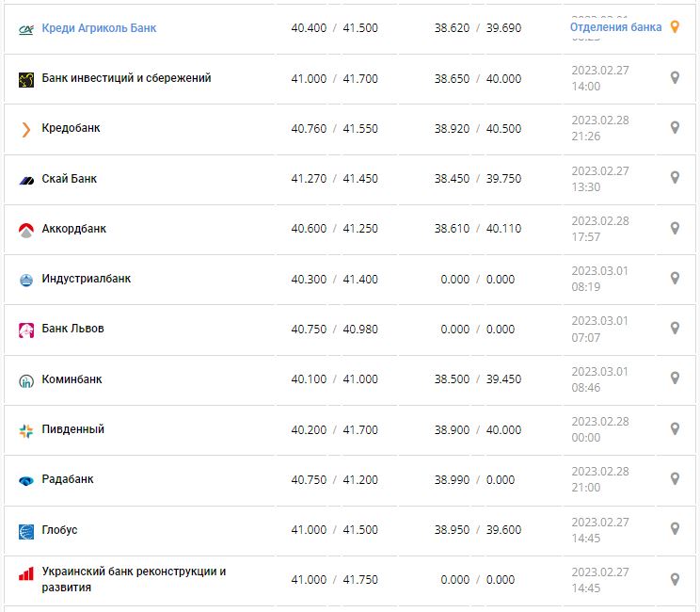Screen dimensions: 700x612
Task: Click the location pin for Глобус row
Action: [x=675, y=528]
